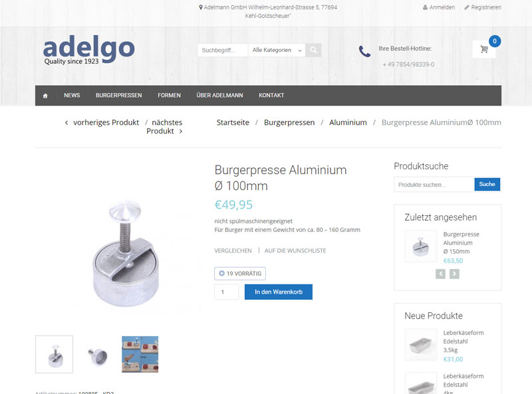
Task: Click the blue Suche button
Action: click(x=487, y=185)
